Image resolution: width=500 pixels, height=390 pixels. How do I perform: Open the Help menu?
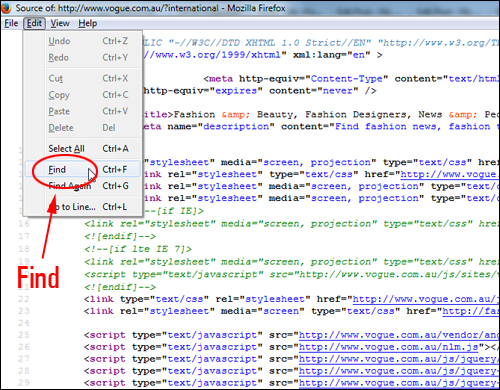[x=88, y=23]
